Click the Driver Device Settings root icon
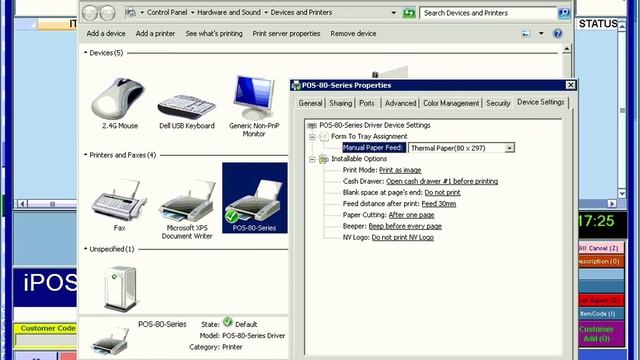Viewport: 640px width, 360px height. pyautogui.click(x=312, y=125)
